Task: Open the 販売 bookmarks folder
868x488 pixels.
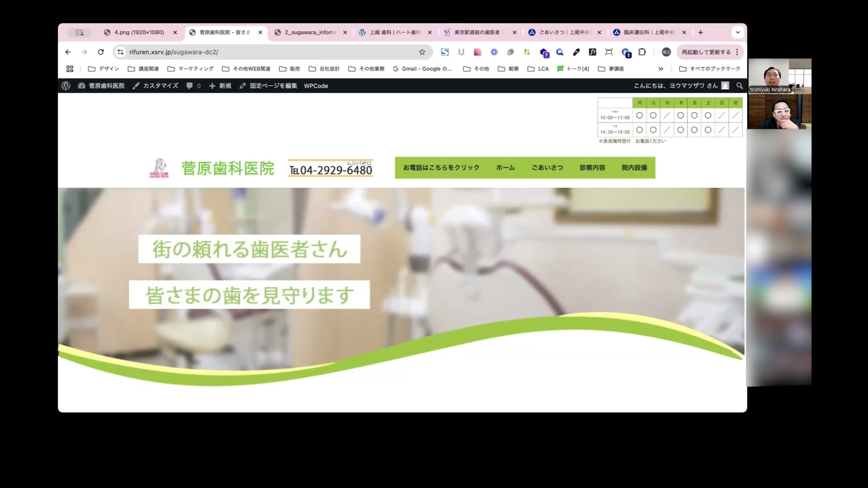Action: [289, 69]
